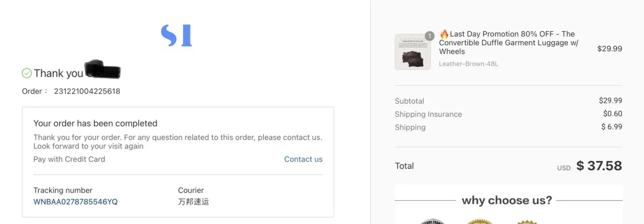Click the green order confirmation checkmark icon
The width and height of the screenshot is (644, 224).
pyautogui.click(x=27, y=73)
